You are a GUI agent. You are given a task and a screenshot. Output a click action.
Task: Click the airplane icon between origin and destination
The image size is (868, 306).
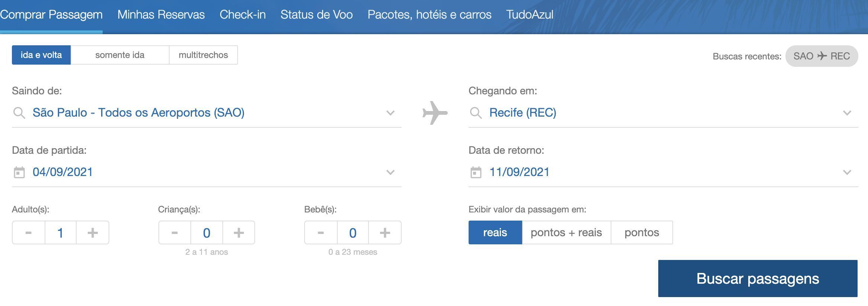(435, 113)
